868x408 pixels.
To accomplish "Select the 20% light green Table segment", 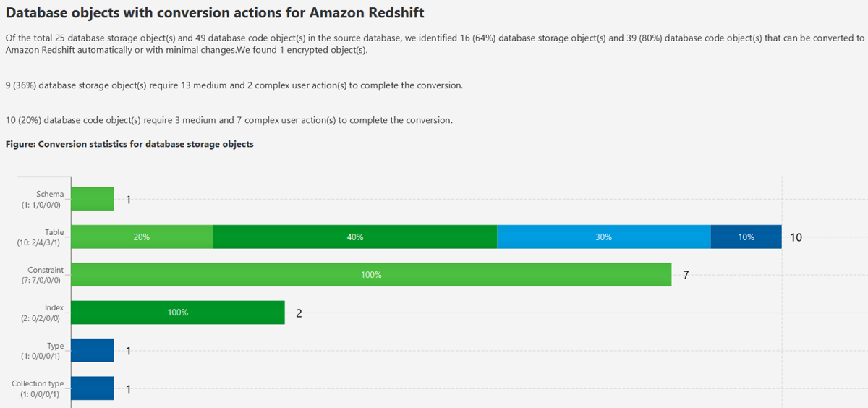I will click(x=142, y=237).
